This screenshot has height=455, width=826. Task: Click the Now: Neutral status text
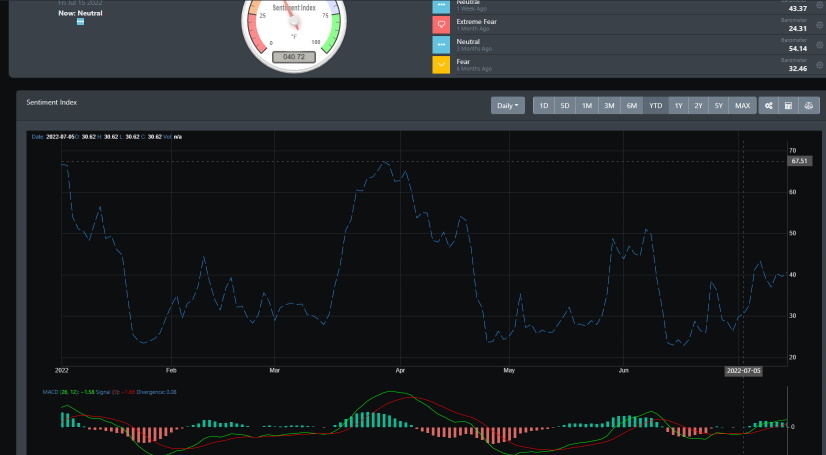[80, 13]
